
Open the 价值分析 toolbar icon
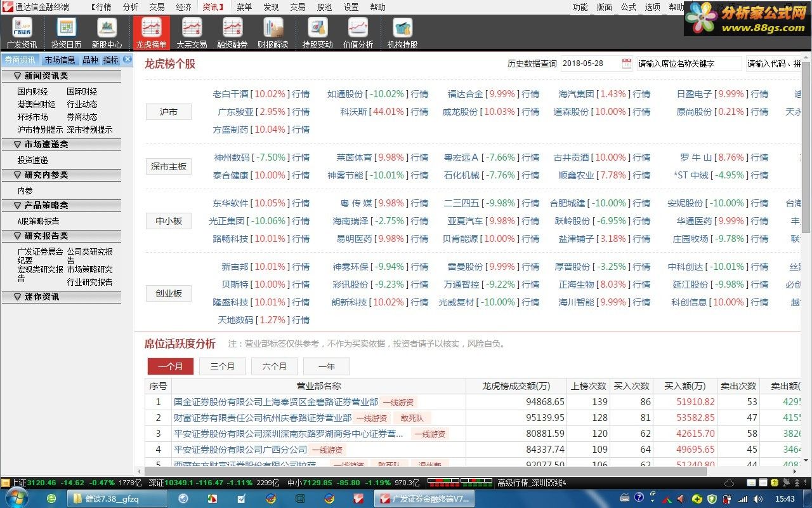(x=358, y=33)
